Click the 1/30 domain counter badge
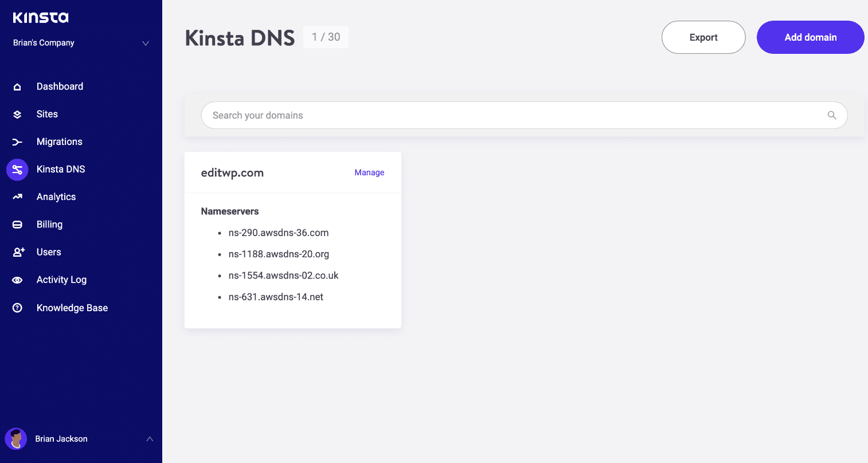Image resolution: width=868 pixels, height=463 pixels. point(326,37)
